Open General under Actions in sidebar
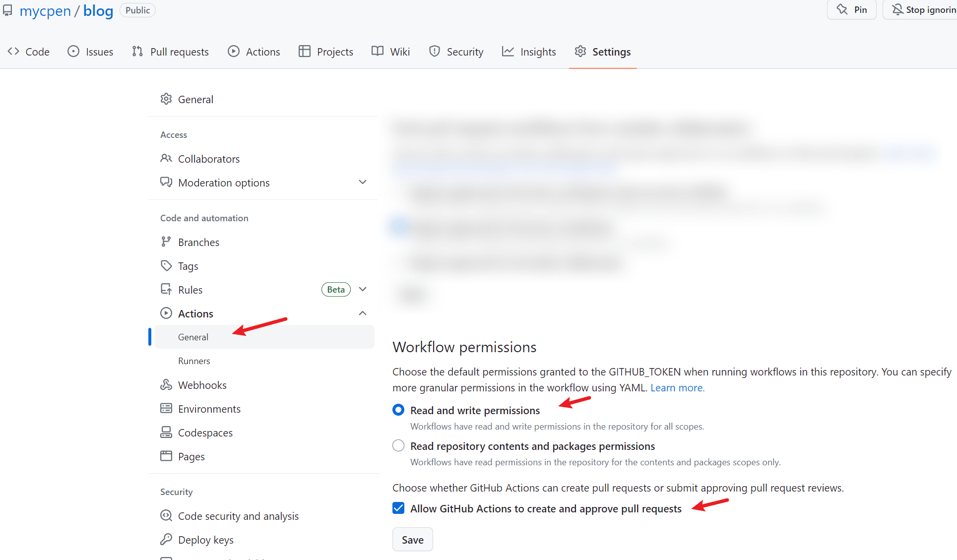957x560 pixels. point(264,337)
